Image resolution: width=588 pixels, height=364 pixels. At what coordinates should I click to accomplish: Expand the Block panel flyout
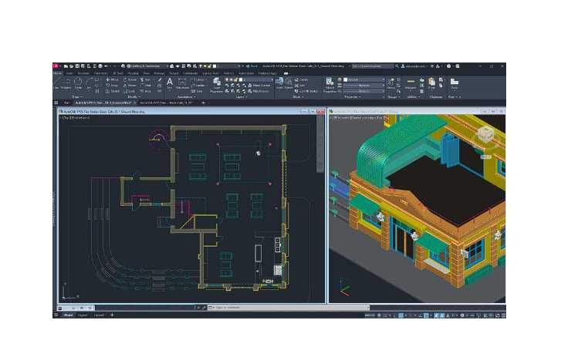[297, 96]
